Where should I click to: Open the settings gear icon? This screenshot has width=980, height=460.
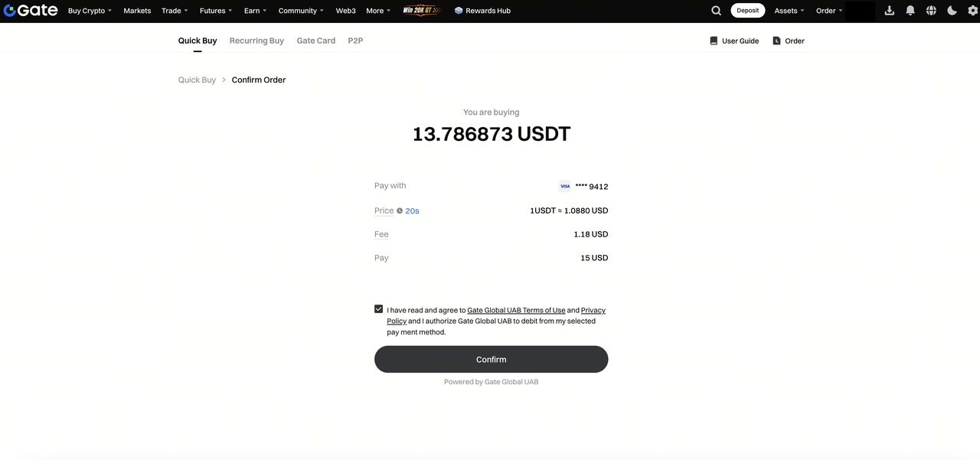click(973, 11)
